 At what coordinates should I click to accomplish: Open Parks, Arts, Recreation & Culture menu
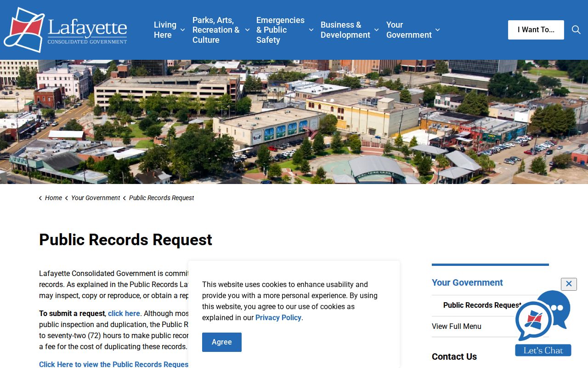tap(216, 30)
